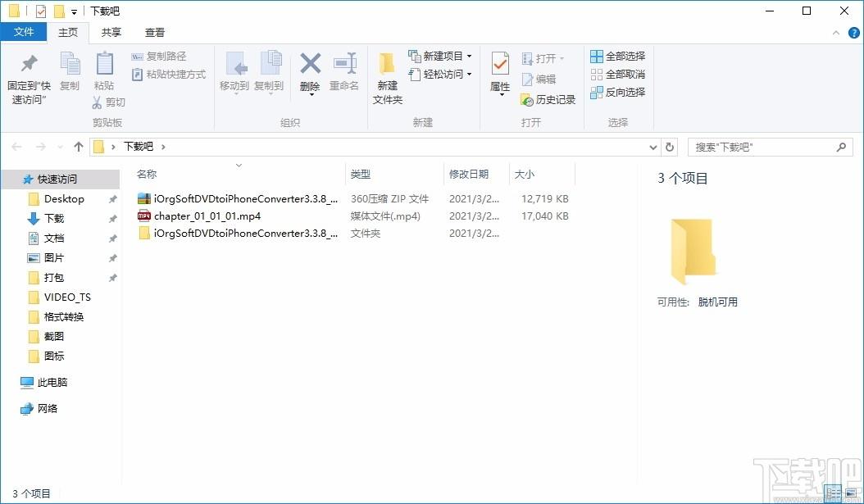This screenshot has height=504, width=864.
Task: Switch to the large icons view button
Action: click(849, 493)
